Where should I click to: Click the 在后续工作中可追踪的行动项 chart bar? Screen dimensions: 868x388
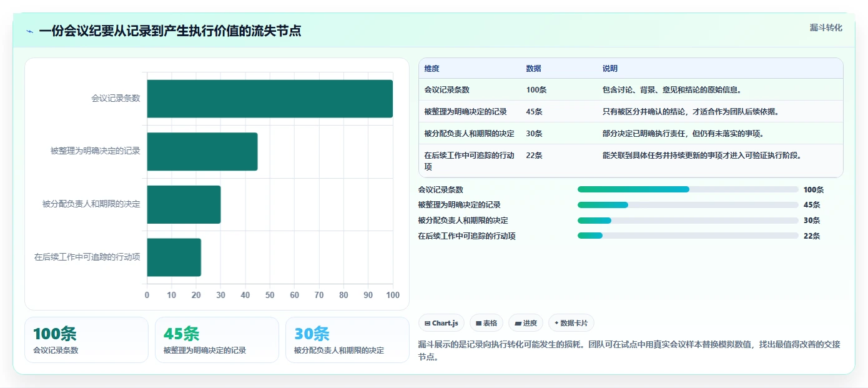coord(174,257)
